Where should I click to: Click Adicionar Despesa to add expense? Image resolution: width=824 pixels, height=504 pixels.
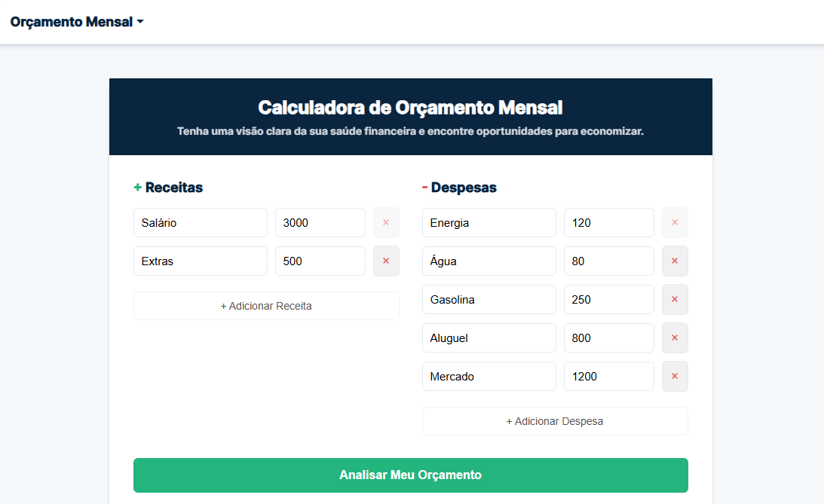coord(555,420)
